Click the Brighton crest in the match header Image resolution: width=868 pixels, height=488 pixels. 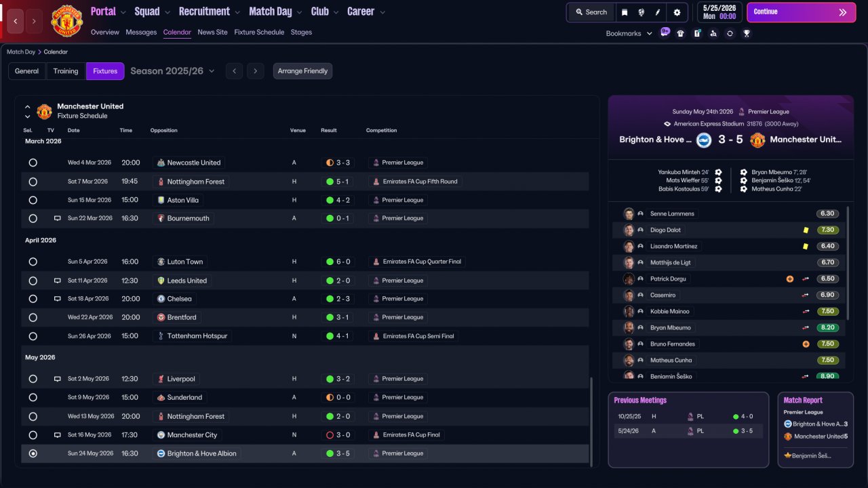click(704, 140)
